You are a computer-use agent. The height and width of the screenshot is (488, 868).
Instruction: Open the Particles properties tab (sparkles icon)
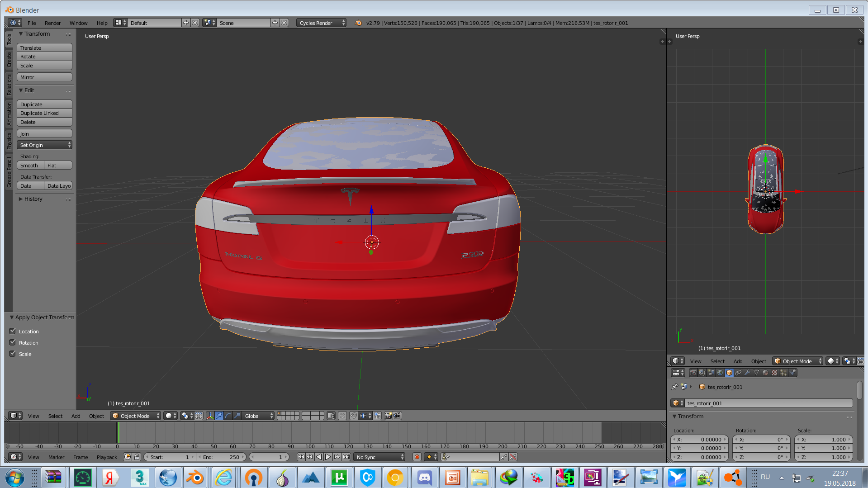click(x=783, y=373)
